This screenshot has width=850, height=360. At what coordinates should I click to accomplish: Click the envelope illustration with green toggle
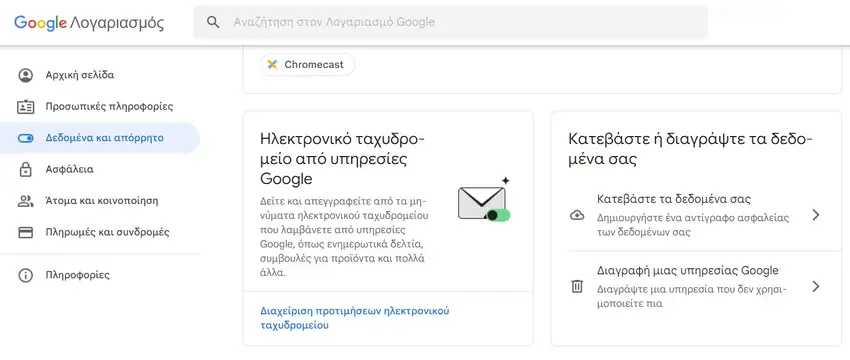click(484, 200)
